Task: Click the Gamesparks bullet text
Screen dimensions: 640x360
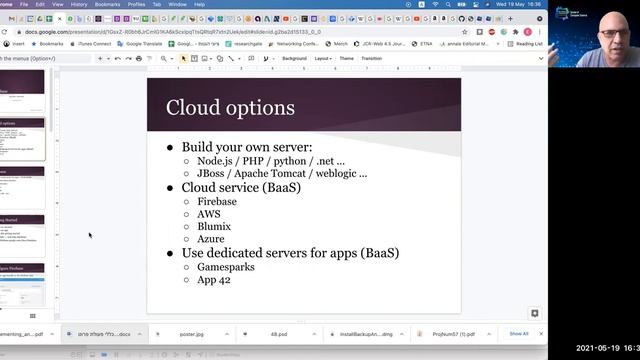Action: coord(226,267)
